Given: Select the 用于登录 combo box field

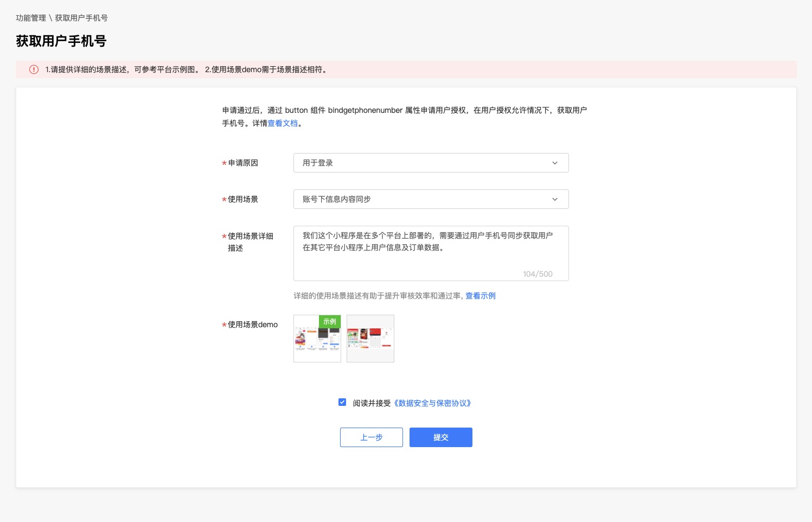Looking at the screenshot, I should pyautogui.click(x=431, y=163).
